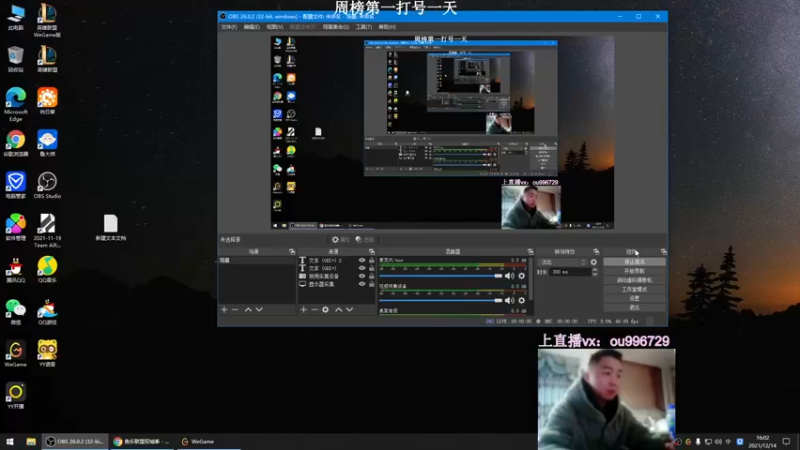Open the Scene Collection menu in OBS
This screenshot has width=800, height=450.
[336, 27]
